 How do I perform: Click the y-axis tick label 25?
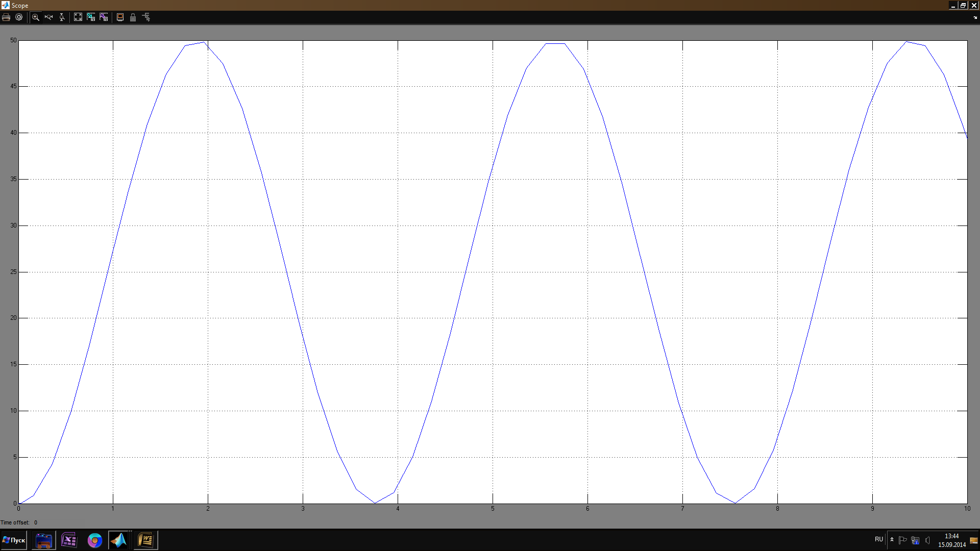(x=13, y=272)
